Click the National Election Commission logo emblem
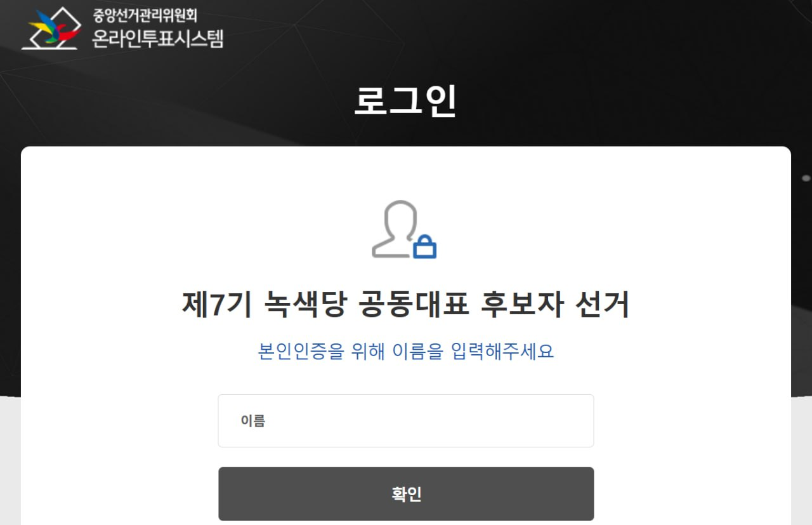Viewport: 812px width, 525px height. click(x=52, y=29)
